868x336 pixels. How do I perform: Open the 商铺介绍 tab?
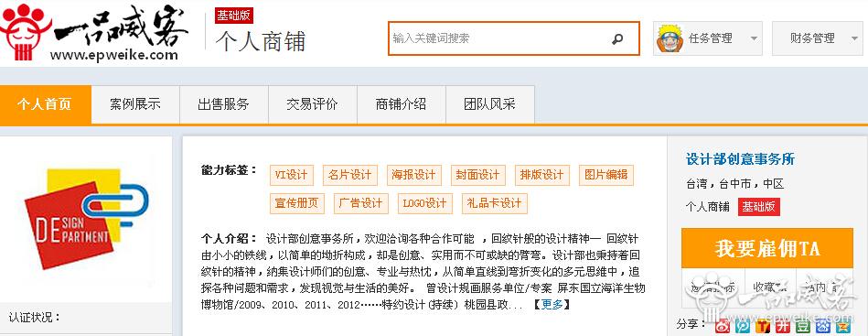click(x=401, y=104)
